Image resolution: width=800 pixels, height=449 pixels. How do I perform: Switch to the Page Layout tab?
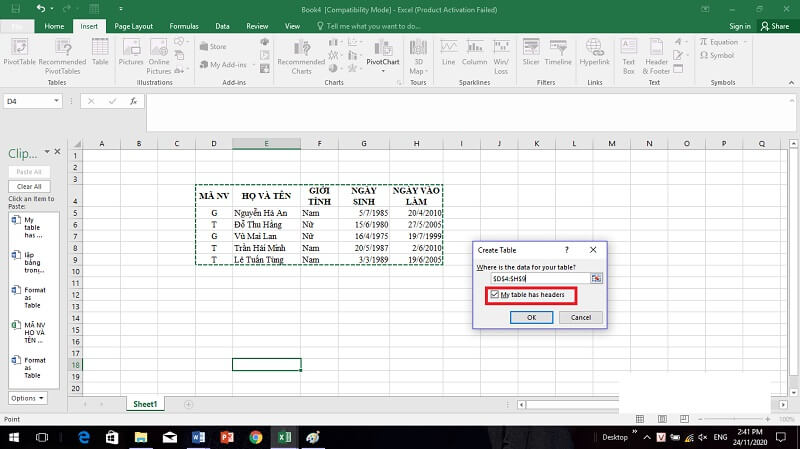pyautogui.click(x=134, y=26)
